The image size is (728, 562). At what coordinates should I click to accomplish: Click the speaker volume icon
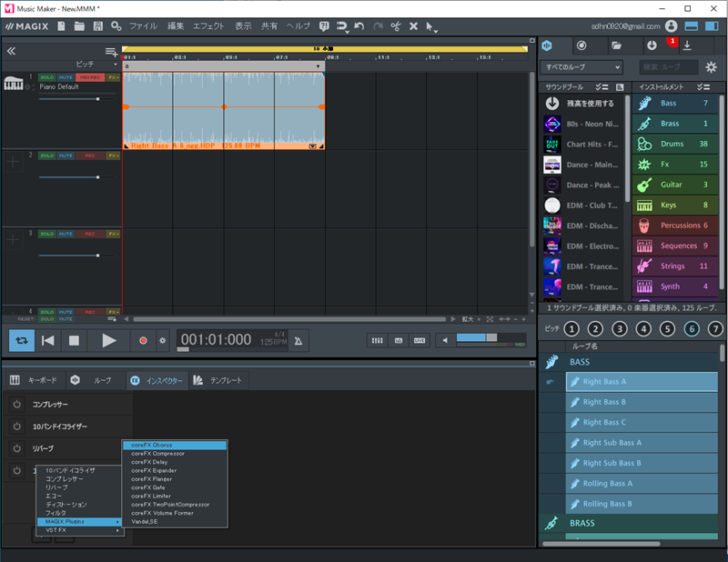(x=445, y=341)
